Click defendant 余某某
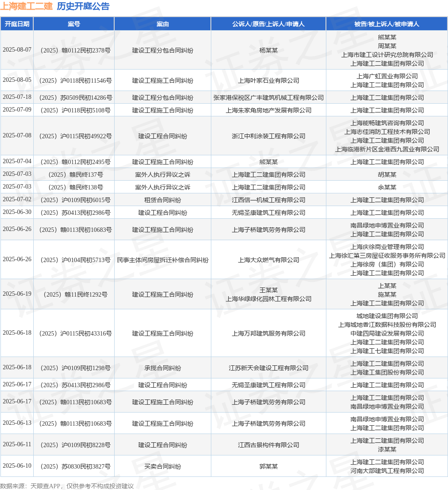Screen dimensions: 448x490 click(387, 188)
